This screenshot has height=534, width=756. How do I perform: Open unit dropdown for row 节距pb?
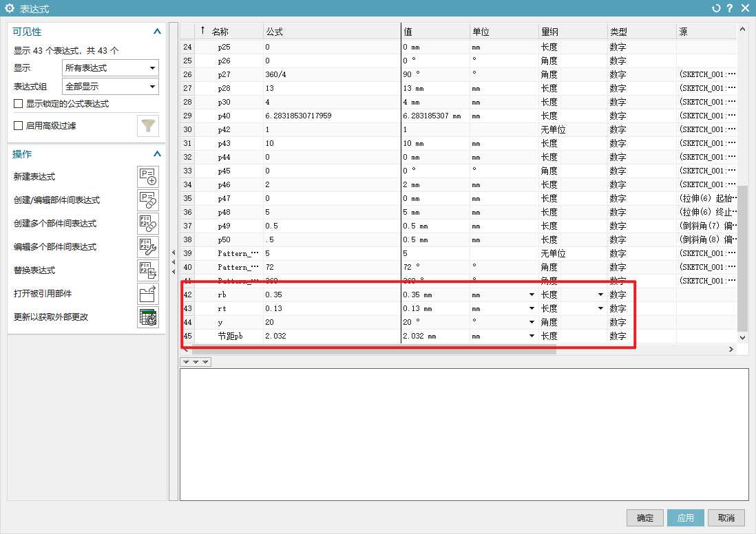[x=532, y=336]
